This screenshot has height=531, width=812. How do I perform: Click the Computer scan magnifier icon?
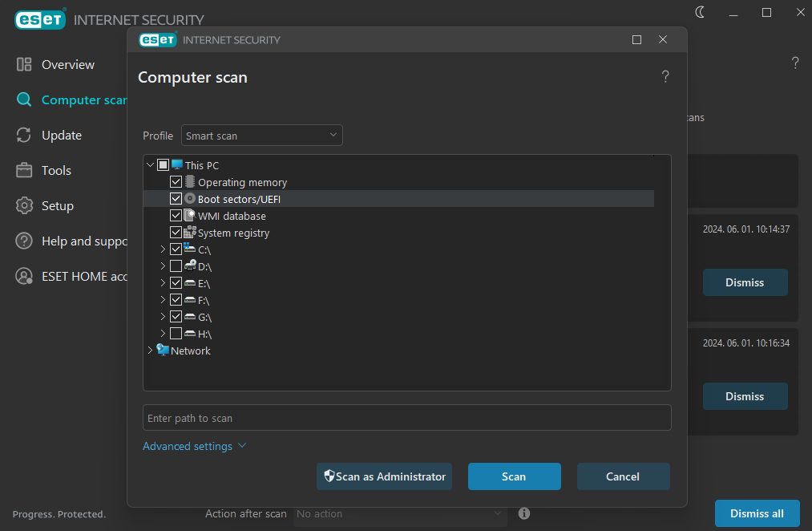tap(24, 99)
